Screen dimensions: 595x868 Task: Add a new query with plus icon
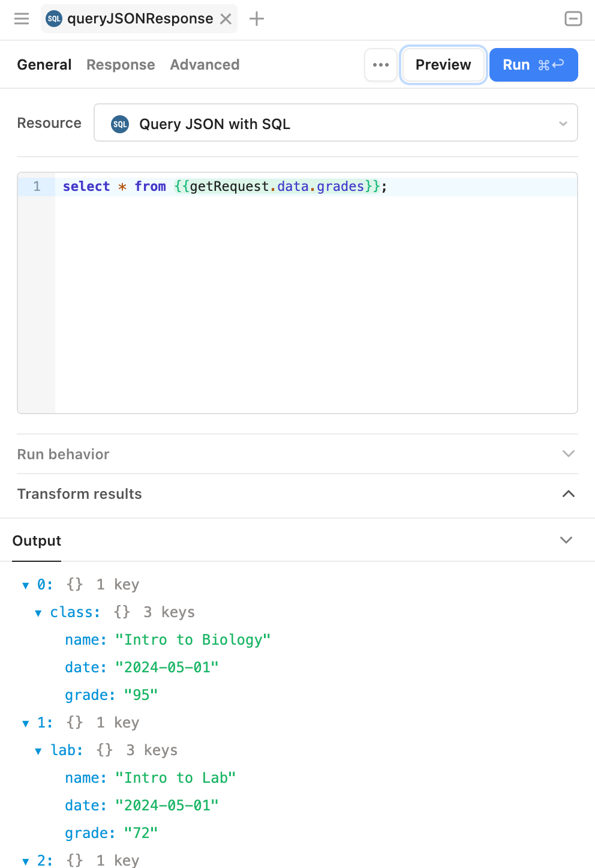click(x=257, y=19)
